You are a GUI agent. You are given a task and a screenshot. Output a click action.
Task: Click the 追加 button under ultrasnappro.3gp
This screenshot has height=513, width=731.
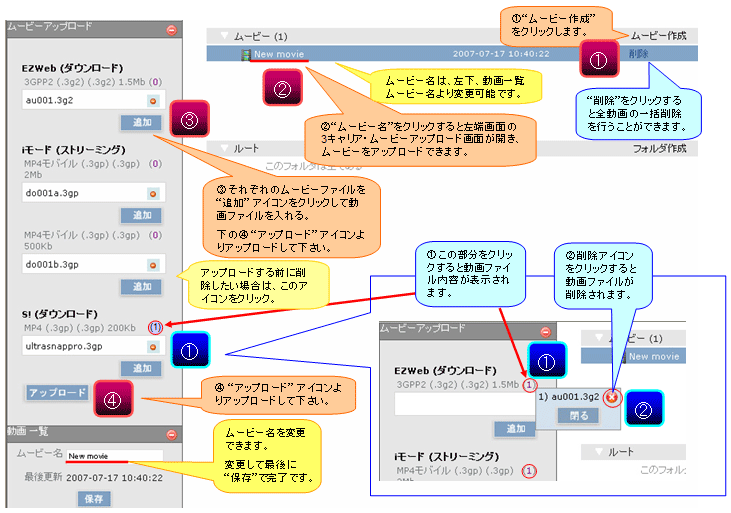141,368
